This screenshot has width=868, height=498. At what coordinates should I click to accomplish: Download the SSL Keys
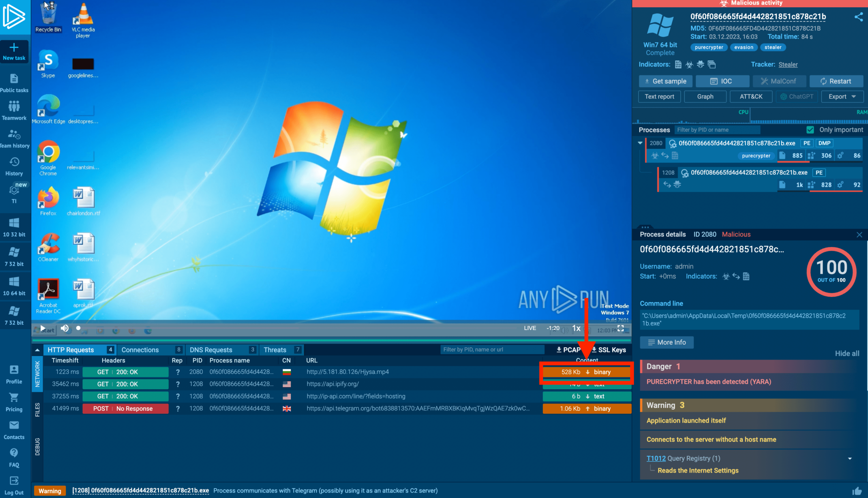(609, 350)
